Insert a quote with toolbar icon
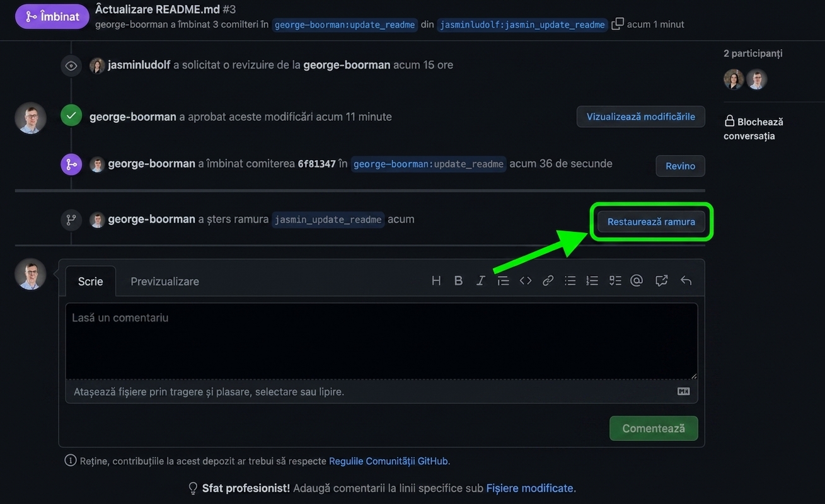825x504 pixels. click(x=503, y=281)
